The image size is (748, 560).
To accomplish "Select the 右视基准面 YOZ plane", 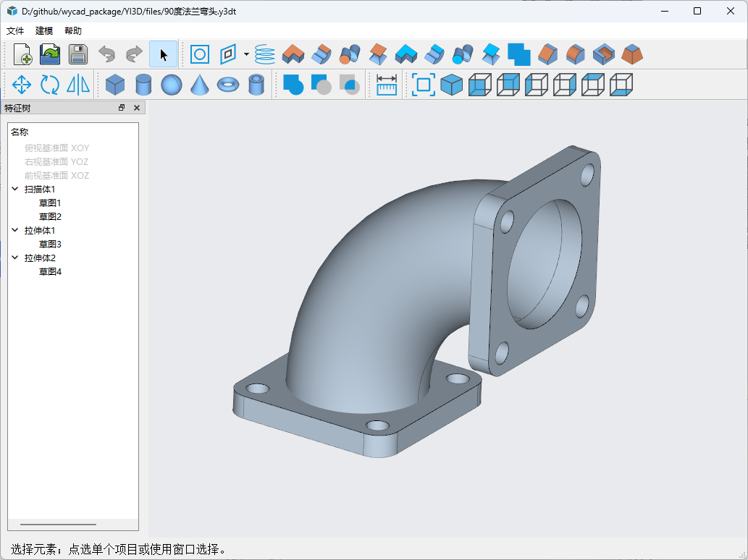I will [x=56, y=162].
